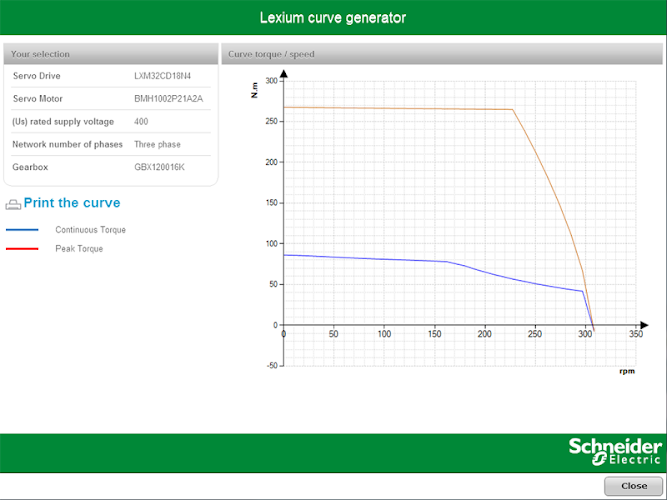Click the -50 tick on the torque axis
Viewport: 667px width, 500px height.
(x=271, y=366)
